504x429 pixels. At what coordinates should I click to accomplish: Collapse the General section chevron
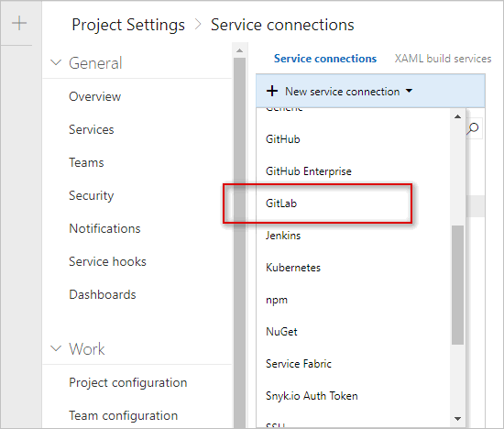coord(56,62)
